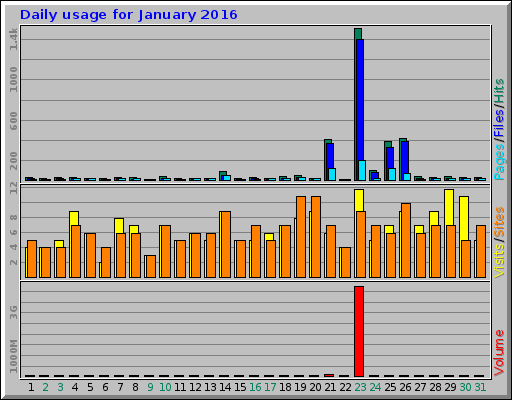Click the chart title Daily usage for January 2016
Screen dimensions: 512x400
[x=129, y=15]
